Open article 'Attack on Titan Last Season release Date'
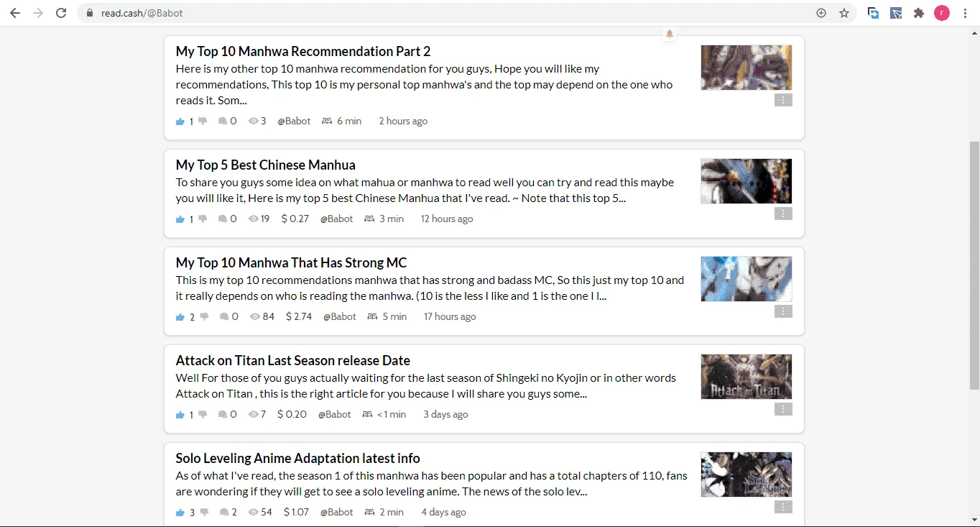 coord(293,360)
